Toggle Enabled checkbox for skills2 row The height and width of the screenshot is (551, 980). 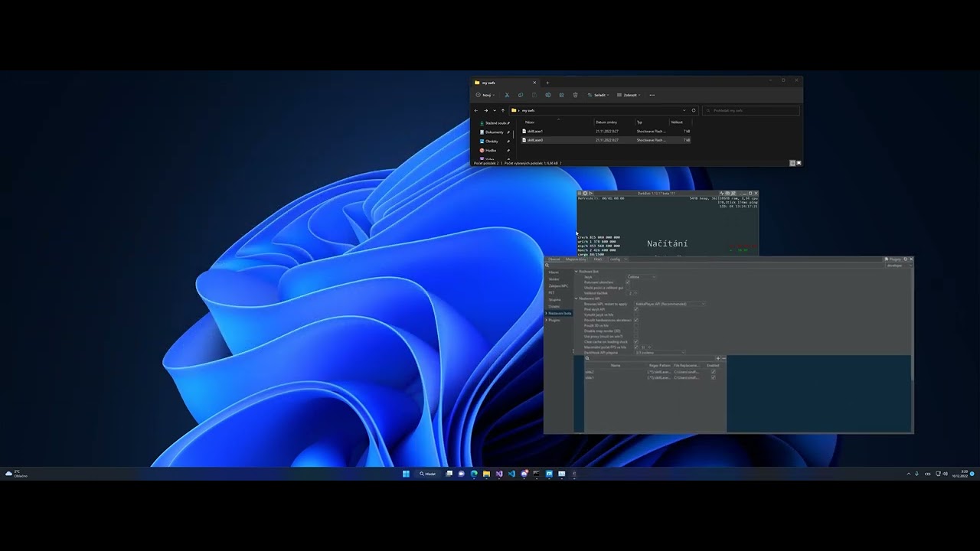click(714, 372)
